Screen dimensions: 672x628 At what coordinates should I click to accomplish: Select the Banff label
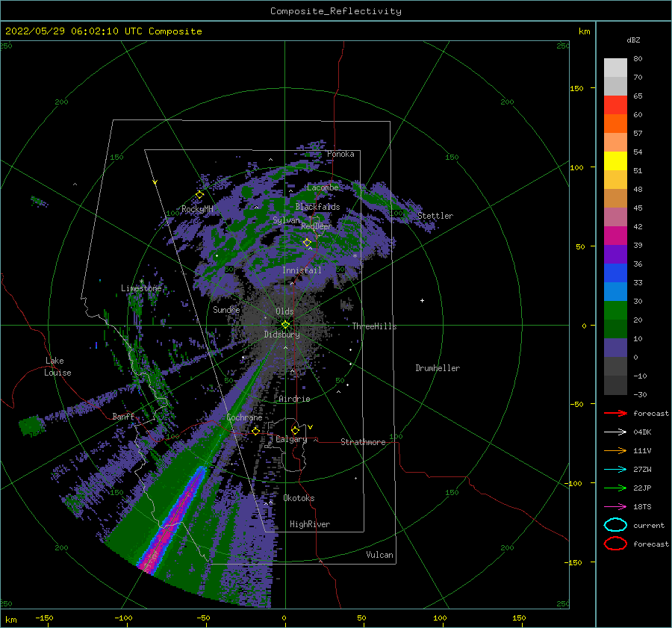click(123, 416)
